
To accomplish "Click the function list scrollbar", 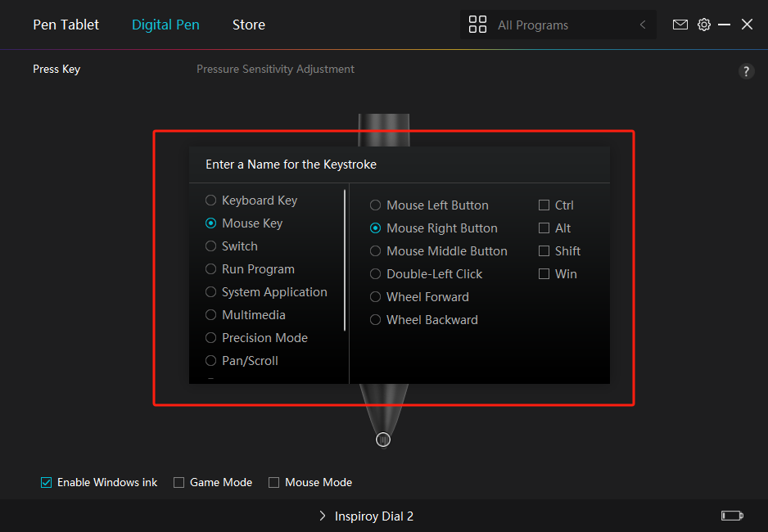I will 345,260.
